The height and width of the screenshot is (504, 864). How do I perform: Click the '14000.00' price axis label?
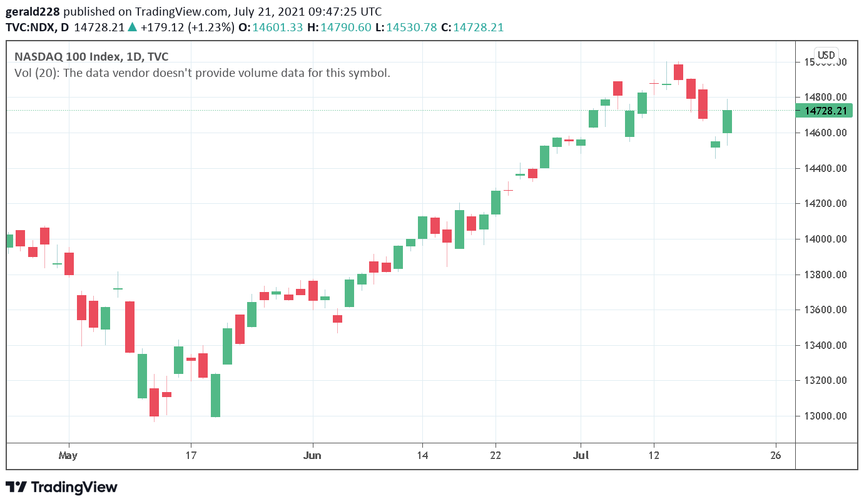point(826,239)
